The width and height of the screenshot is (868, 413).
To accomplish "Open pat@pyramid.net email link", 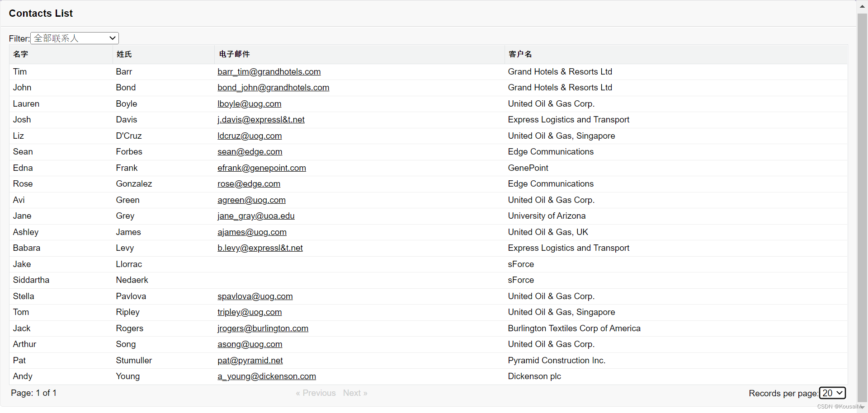I will click(x=250, y=360).
